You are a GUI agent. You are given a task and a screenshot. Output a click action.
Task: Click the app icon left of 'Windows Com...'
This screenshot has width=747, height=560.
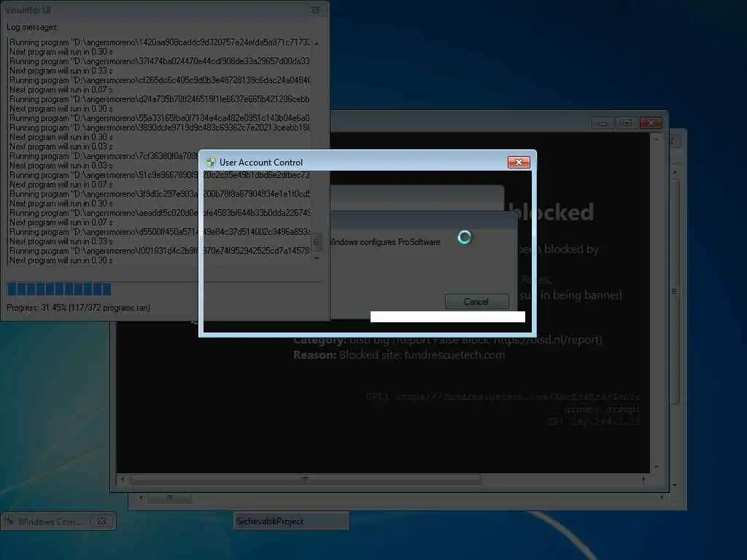tap(9, 521)
